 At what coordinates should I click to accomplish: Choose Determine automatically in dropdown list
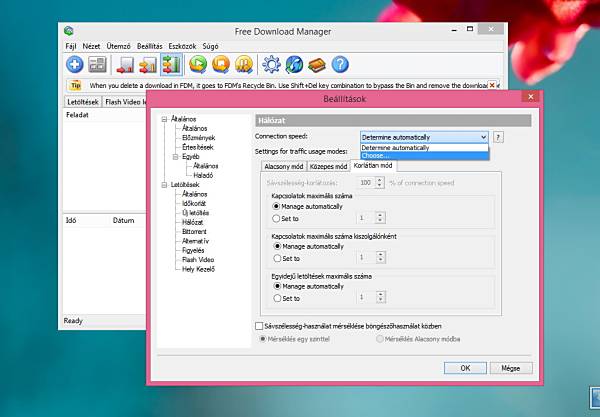(424, 148)
